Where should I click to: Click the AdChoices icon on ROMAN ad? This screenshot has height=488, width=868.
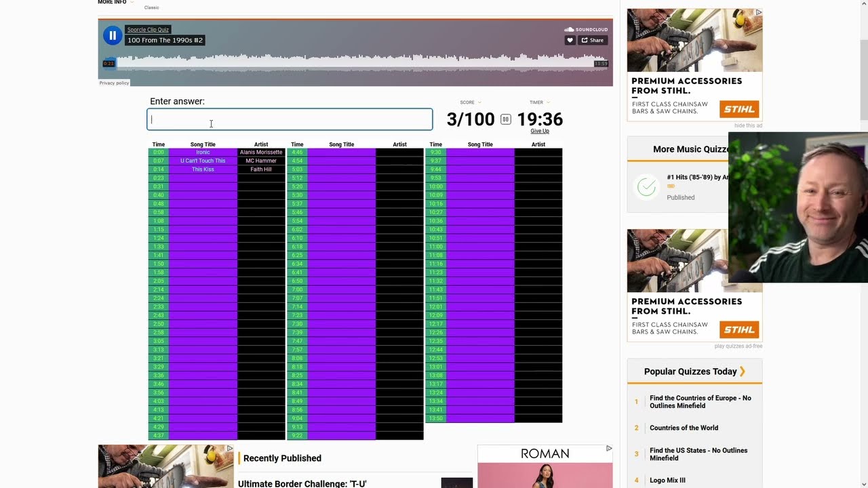pyautogui.click(x=609, y=448)
